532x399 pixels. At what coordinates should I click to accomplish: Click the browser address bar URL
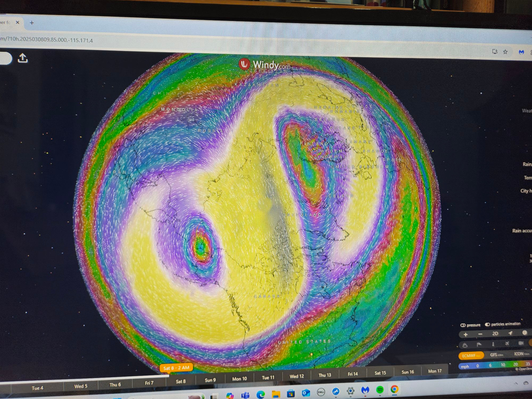(46, 40)
